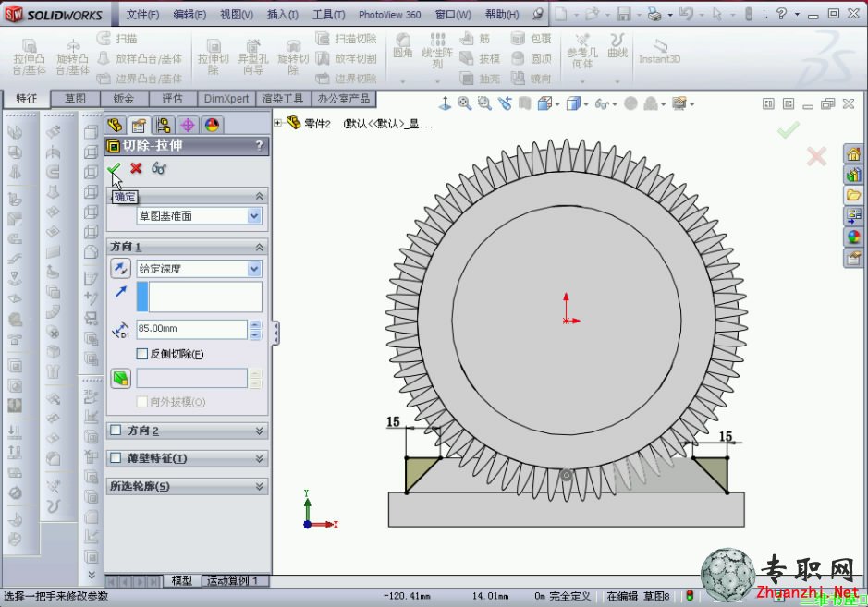Switch to 评估 ribbon tab

point(172,99)
